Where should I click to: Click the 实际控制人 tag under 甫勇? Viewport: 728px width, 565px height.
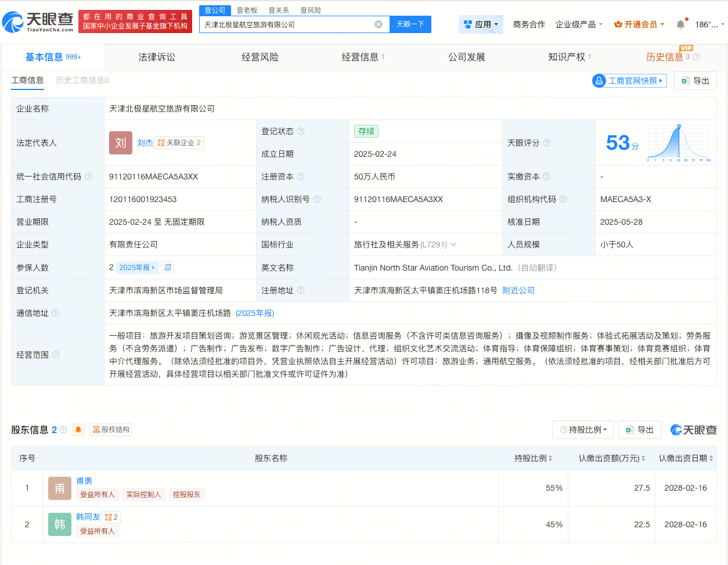(x=143, y=495)
